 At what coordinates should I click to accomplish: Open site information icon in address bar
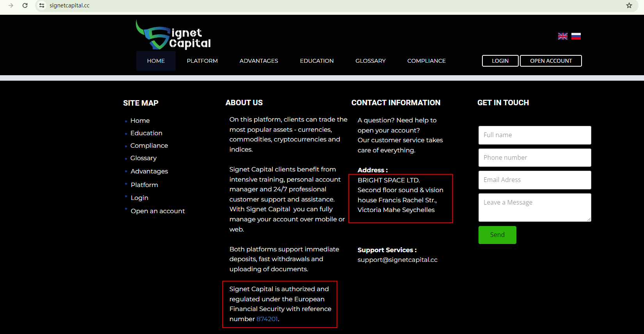pos(42,5)
